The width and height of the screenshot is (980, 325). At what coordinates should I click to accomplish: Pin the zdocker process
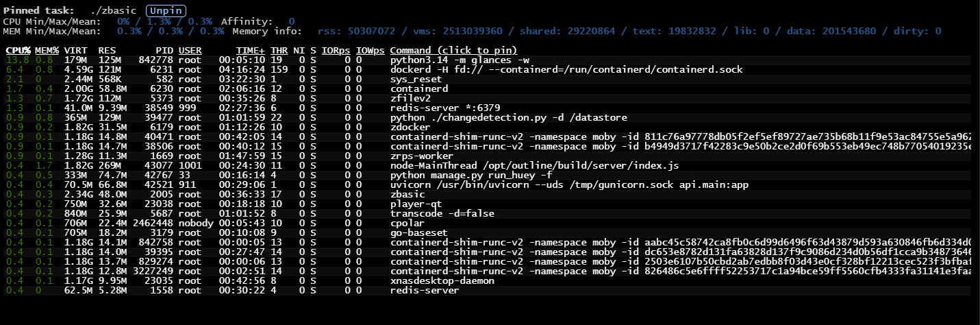pyautogui.click(x=410, y=127)
